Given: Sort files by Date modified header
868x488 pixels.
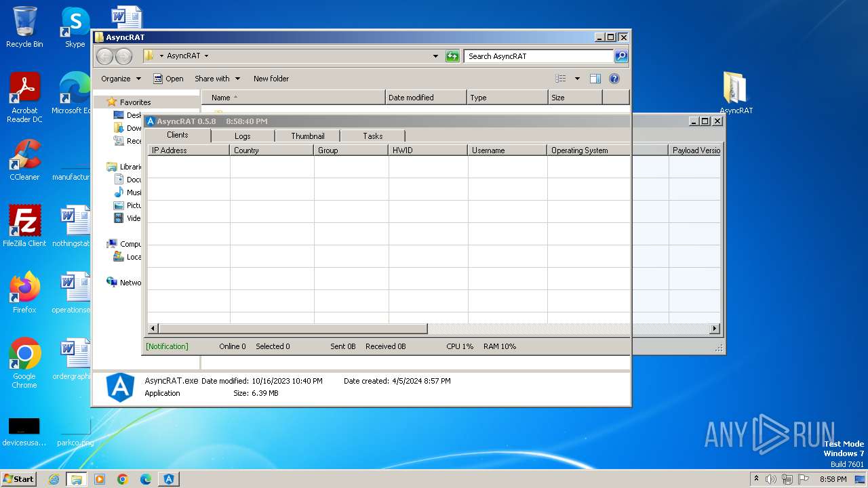Looking at the screenshot, I should click(426, 98).
